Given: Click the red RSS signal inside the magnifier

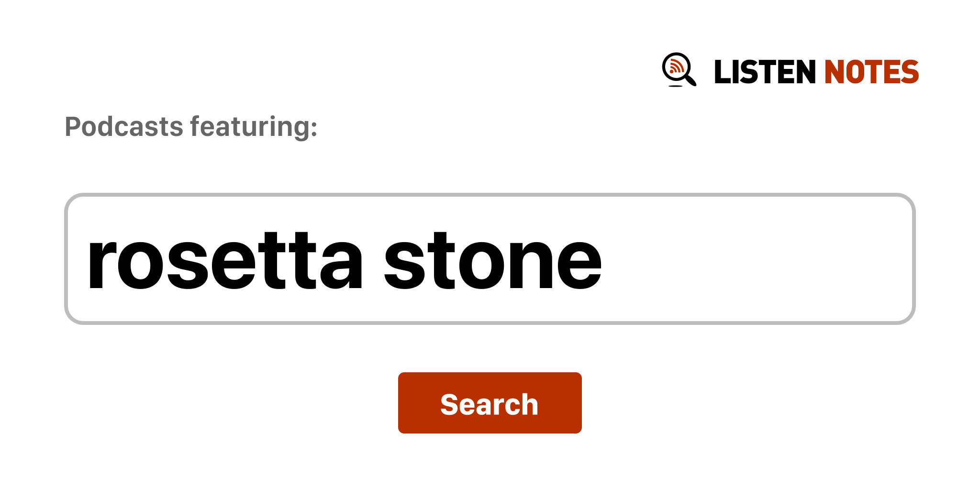Looking at the screenshot, I should (676, 67).
